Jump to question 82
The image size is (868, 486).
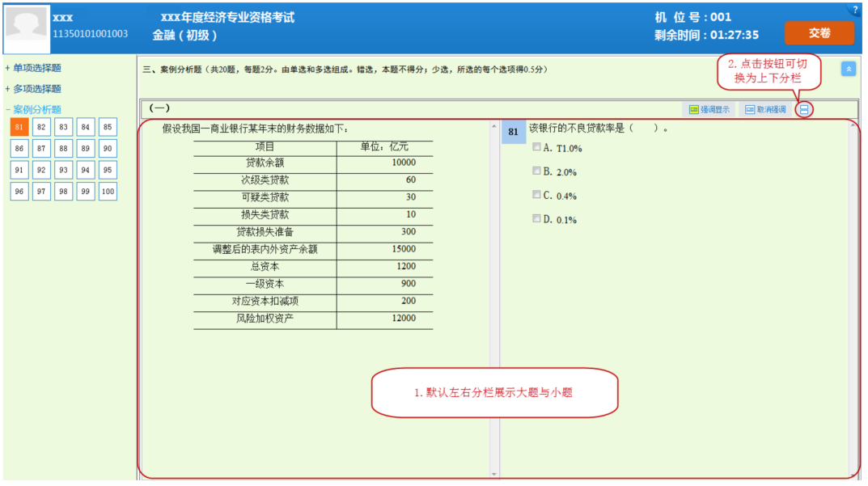point(41,127)
